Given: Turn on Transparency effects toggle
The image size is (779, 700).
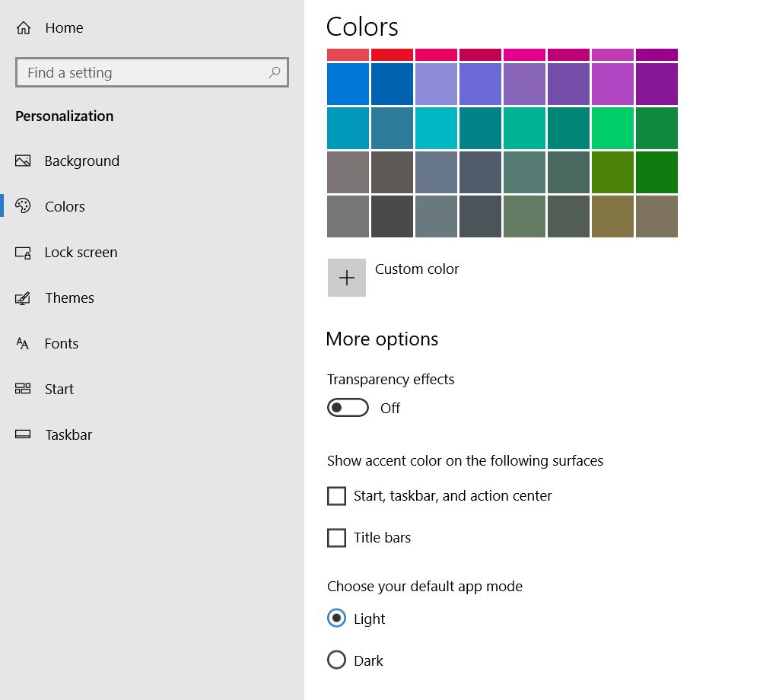Looking at the screenshot, I should (348, 408).
